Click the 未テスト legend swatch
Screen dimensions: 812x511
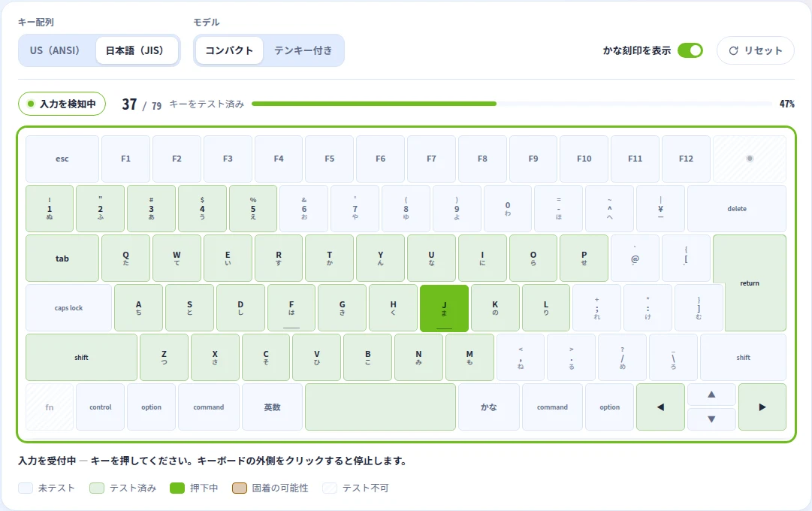pyautogui.click(x=26, y=488)
